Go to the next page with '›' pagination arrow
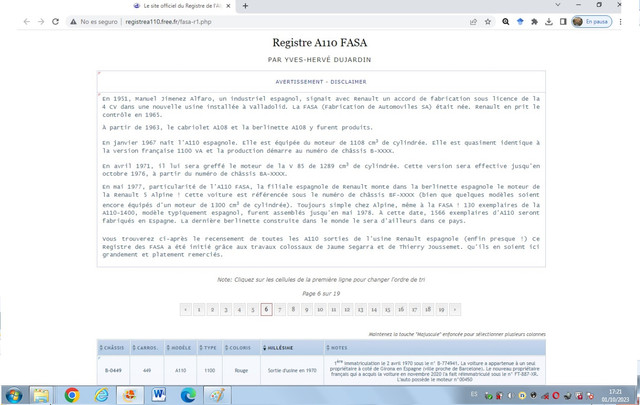640x405 pixels. (455, 309)
